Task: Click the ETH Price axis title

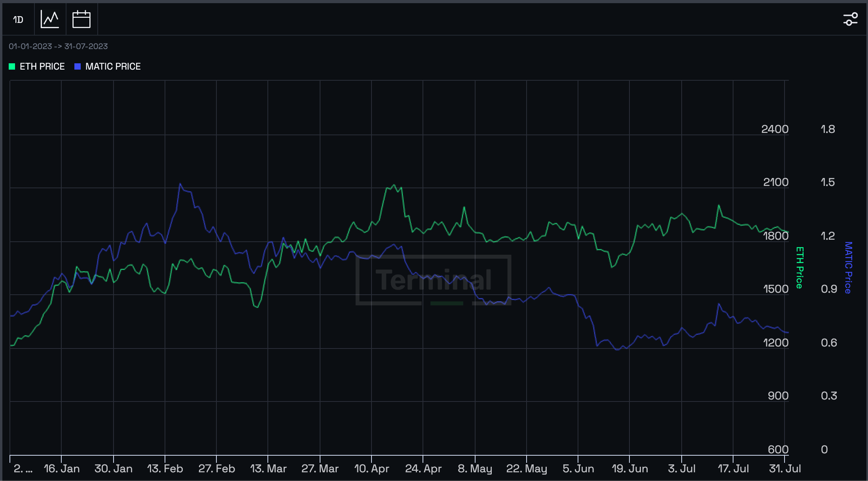Action: tap(800, 268)
